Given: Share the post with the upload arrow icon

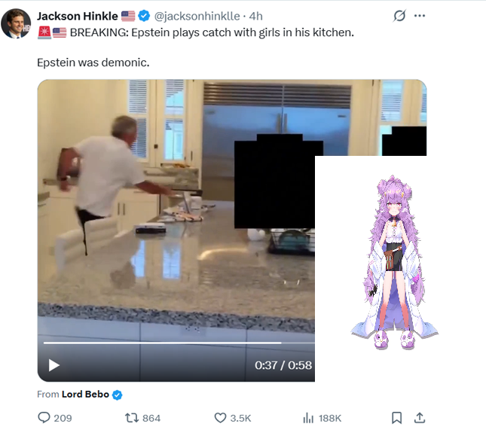Looking at the screenshot, I should point(420,418).
